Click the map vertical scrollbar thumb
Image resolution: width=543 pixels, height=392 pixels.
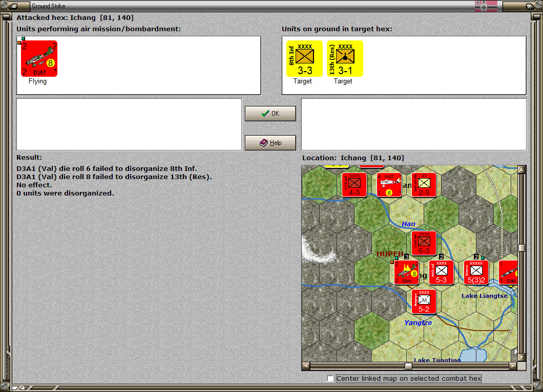(x=521, y=248)
